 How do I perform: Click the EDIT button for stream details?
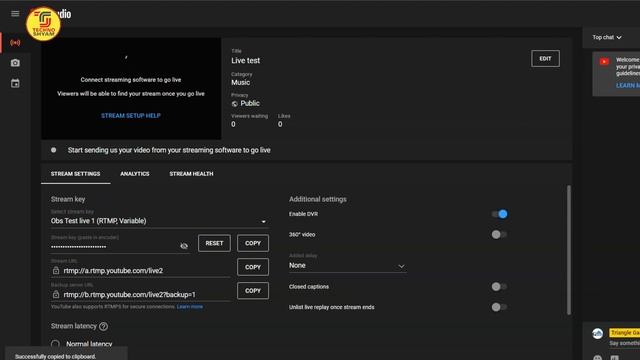coord(545,59)
